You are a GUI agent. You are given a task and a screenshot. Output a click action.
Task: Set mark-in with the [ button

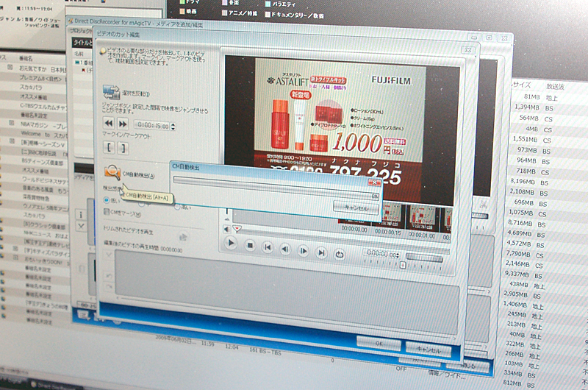pyautogui.click(x=109, y=147)
